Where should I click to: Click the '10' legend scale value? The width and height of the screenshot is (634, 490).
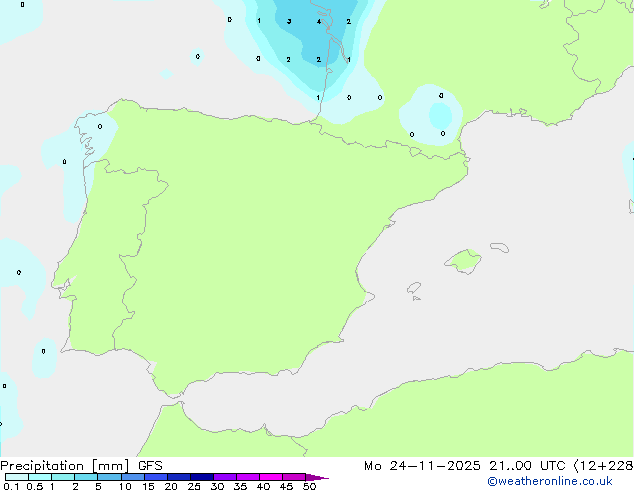(x=125, y=486)
